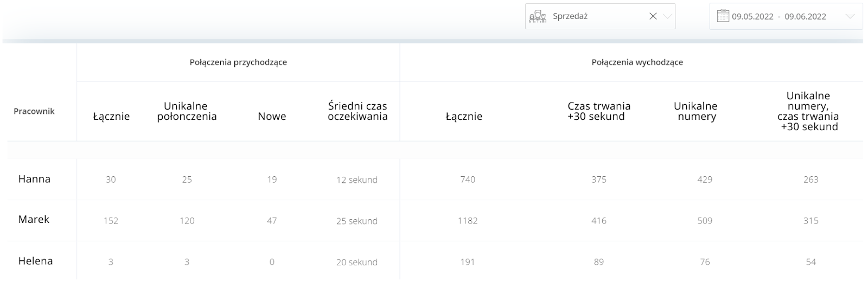Select the Połączenia przychodzące group header

(238, 62)
